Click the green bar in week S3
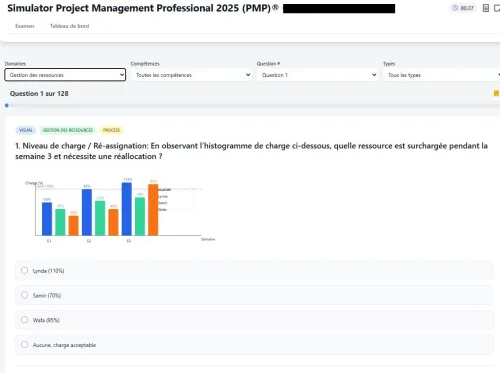500x373 pixels. click(140, 216)
